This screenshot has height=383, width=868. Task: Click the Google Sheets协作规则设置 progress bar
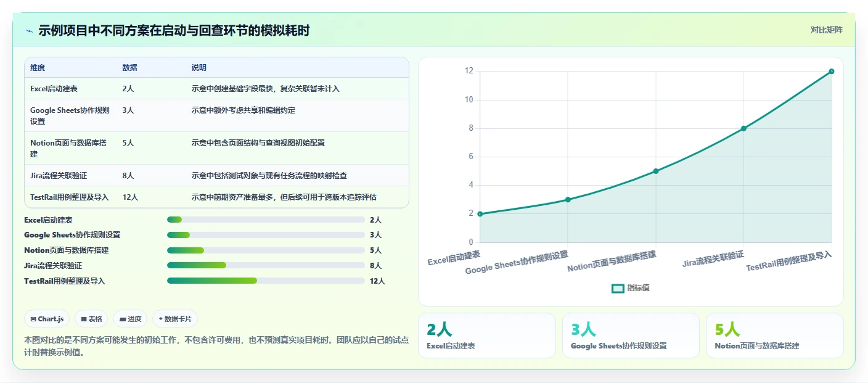pos(266,235)
